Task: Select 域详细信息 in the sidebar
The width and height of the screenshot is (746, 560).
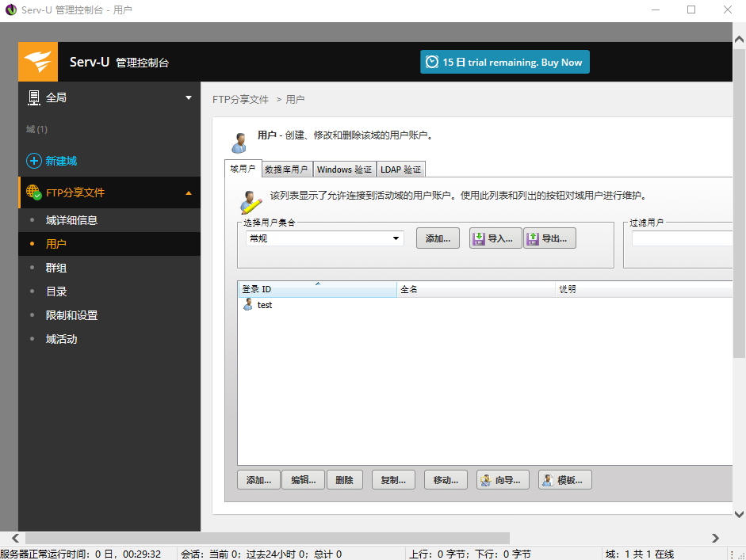Action: (73, 219)
